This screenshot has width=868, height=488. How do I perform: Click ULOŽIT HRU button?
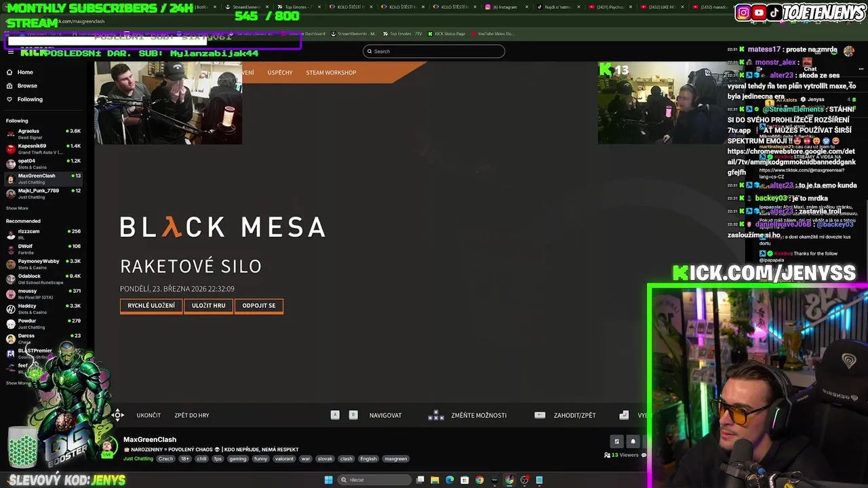coord(208,306)
